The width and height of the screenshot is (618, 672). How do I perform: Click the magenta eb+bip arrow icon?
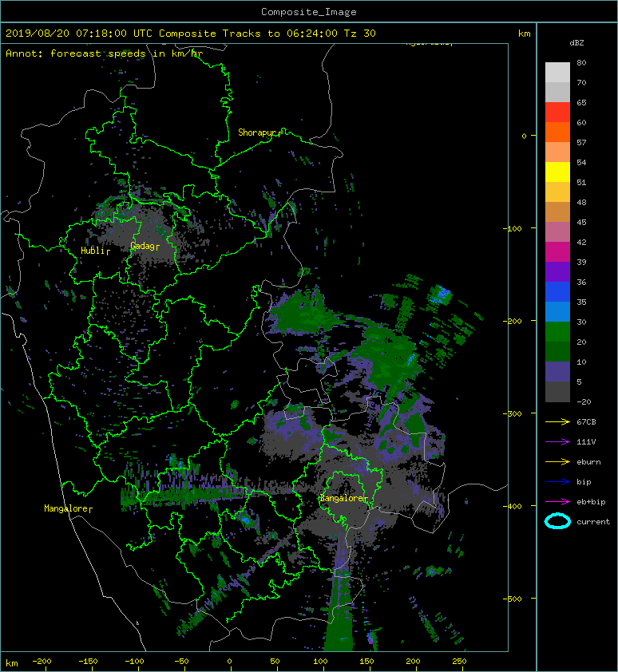557,501
